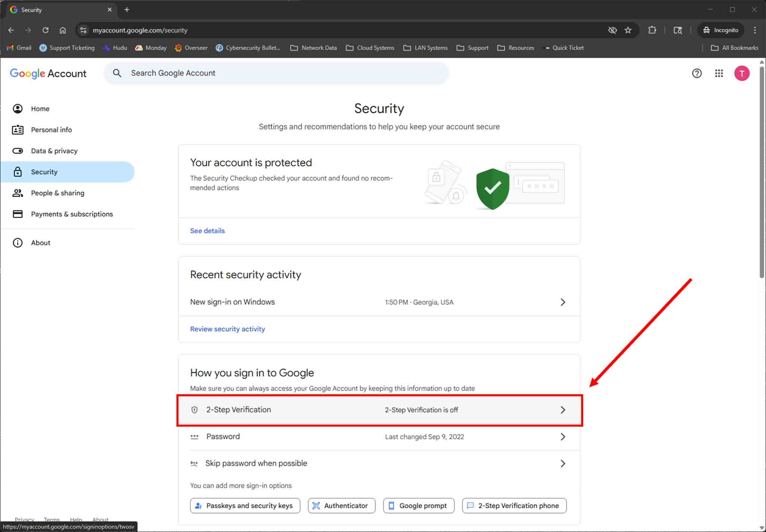
Task: Expand the 2-Step Verification row chevron
Action: click(563, 410)
